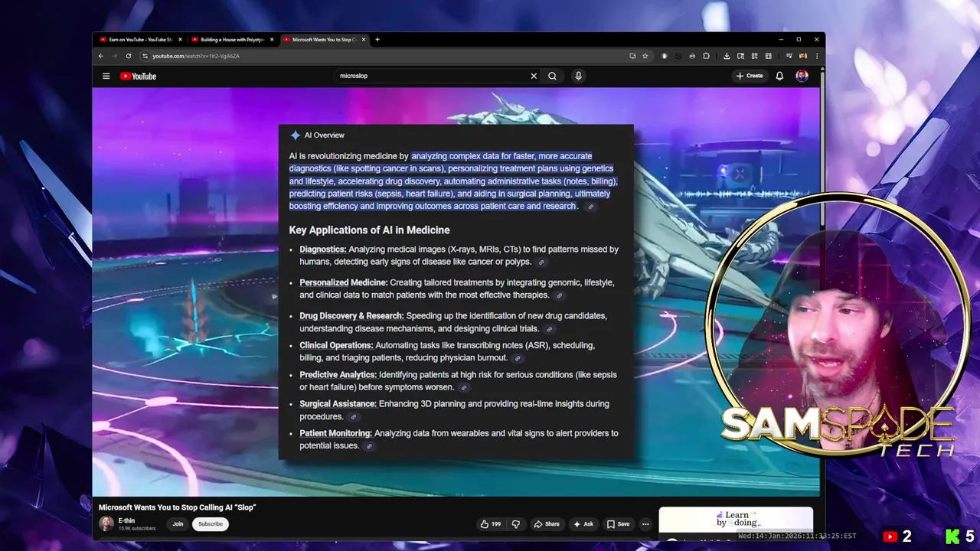Click the video title text below player
Screen dimensions: 980x551
177,507
